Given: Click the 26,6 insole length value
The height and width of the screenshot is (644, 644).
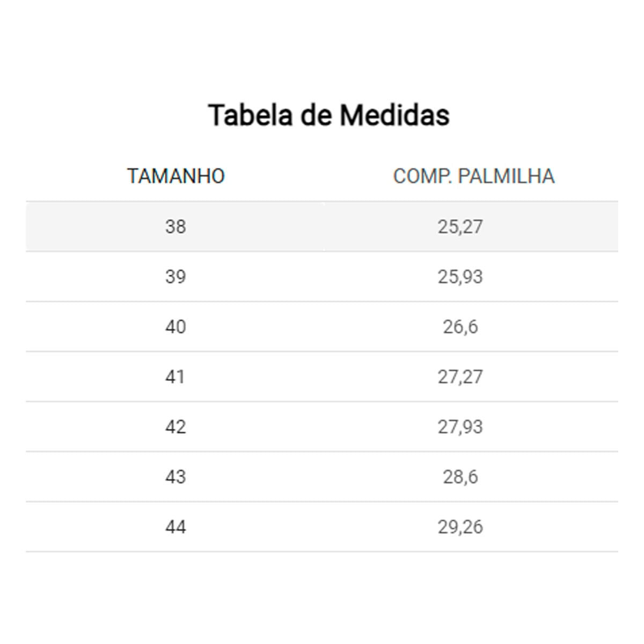Looking at the screenshot, I should [x=460, y=327].
